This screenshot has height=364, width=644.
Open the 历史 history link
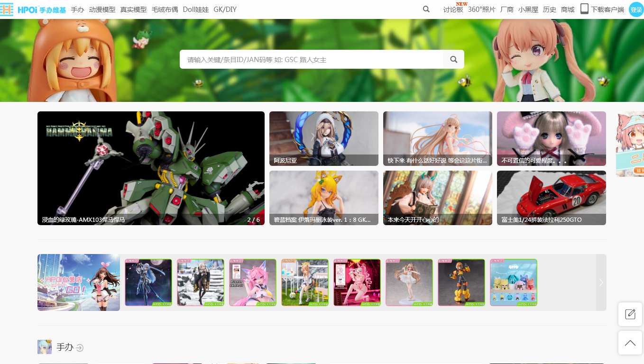(550, 9)
